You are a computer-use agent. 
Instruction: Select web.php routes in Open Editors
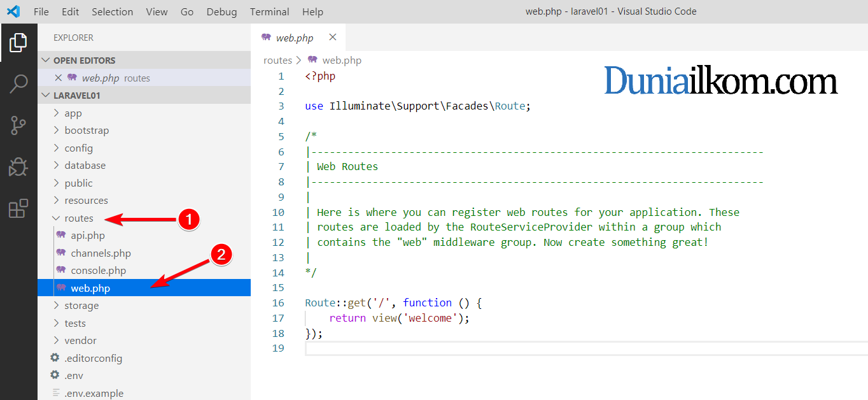(x=144, y=78)
